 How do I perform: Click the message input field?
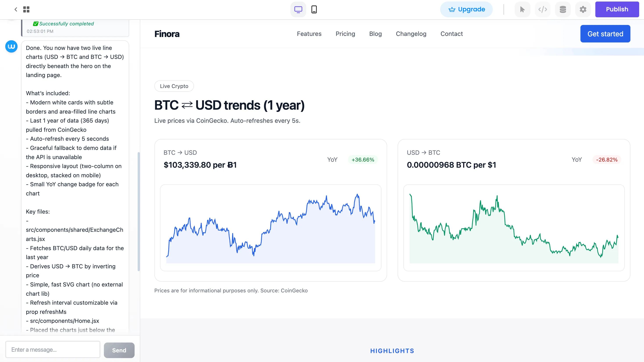53,350
